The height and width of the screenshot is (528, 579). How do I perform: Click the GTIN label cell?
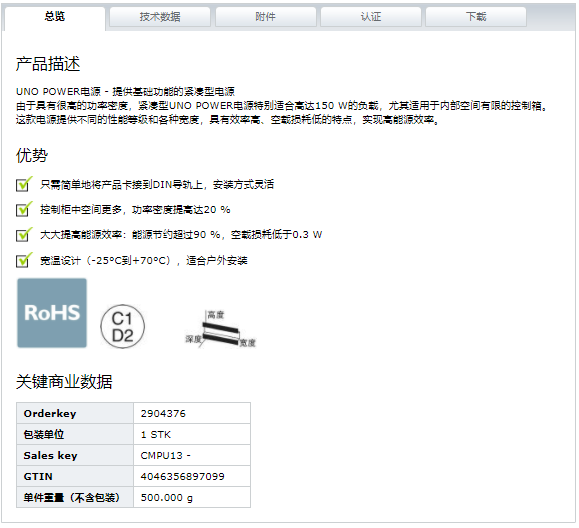point(75,477)
